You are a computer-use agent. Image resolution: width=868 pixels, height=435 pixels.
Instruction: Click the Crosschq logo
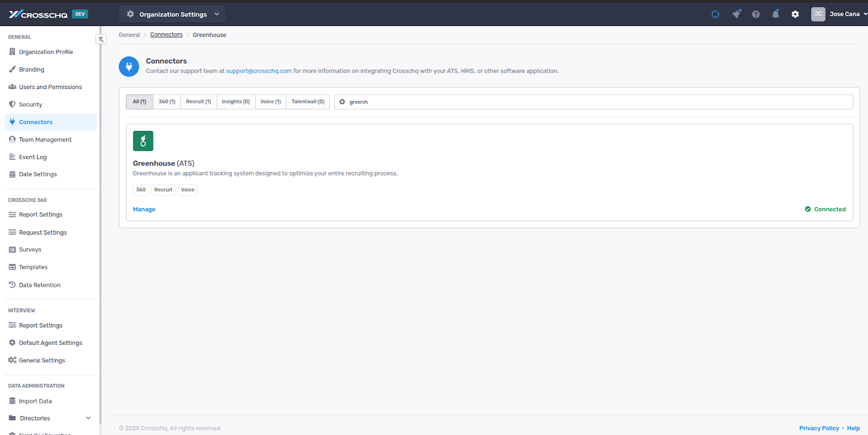click(38, 14)
